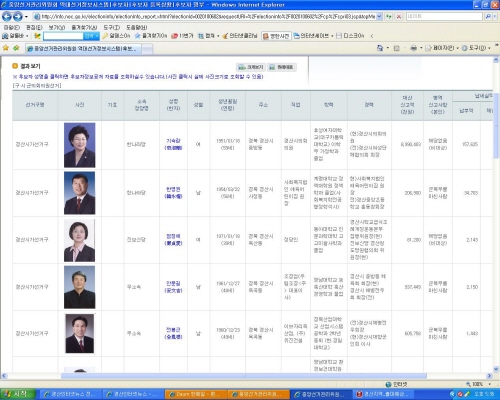Open fourth row candidate name link
Viewport: 500px width, 400px height.
[x=173, y=287]
